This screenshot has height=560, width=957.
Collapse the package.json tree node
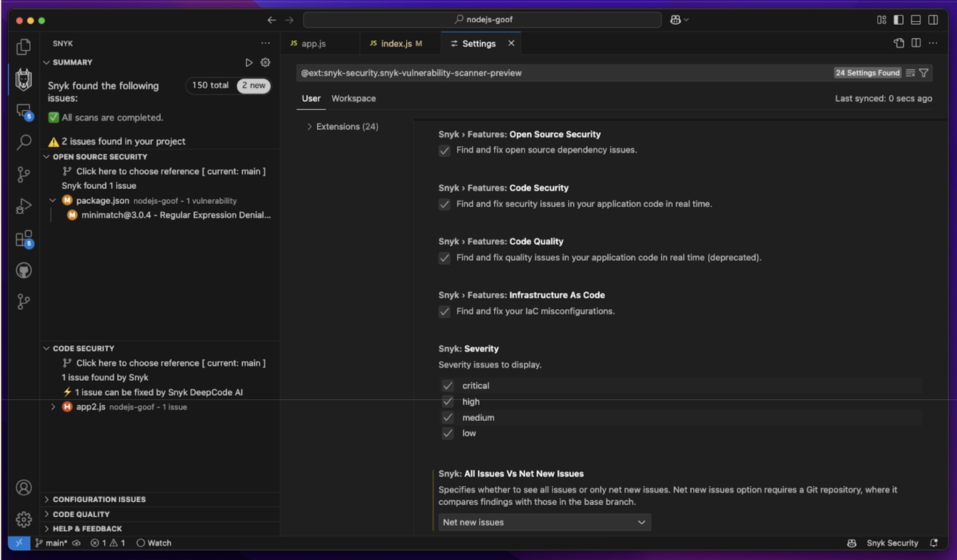[53, 200]
